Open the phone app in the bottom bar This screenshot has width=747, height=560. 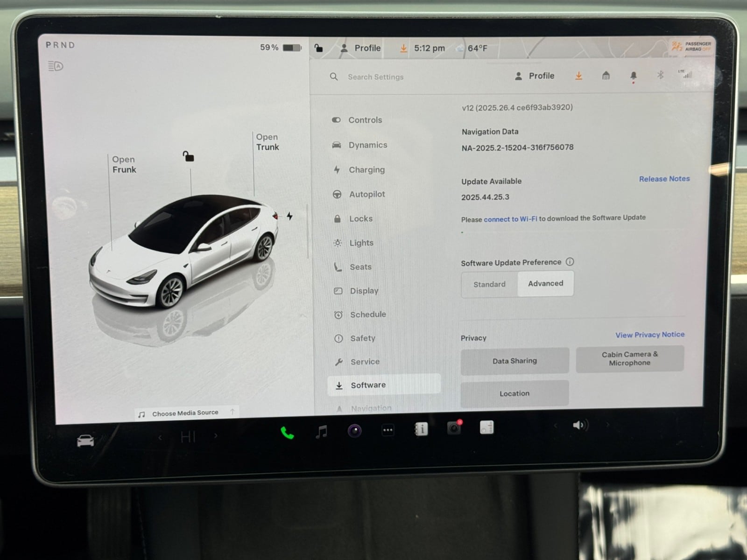[287, 433]
